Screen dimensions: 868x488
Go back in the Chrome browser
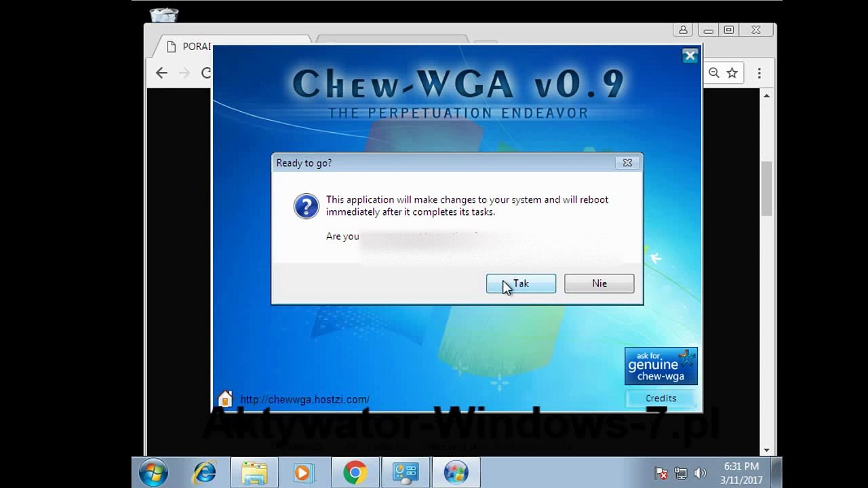pyautogui.click(x=161, y=73)
